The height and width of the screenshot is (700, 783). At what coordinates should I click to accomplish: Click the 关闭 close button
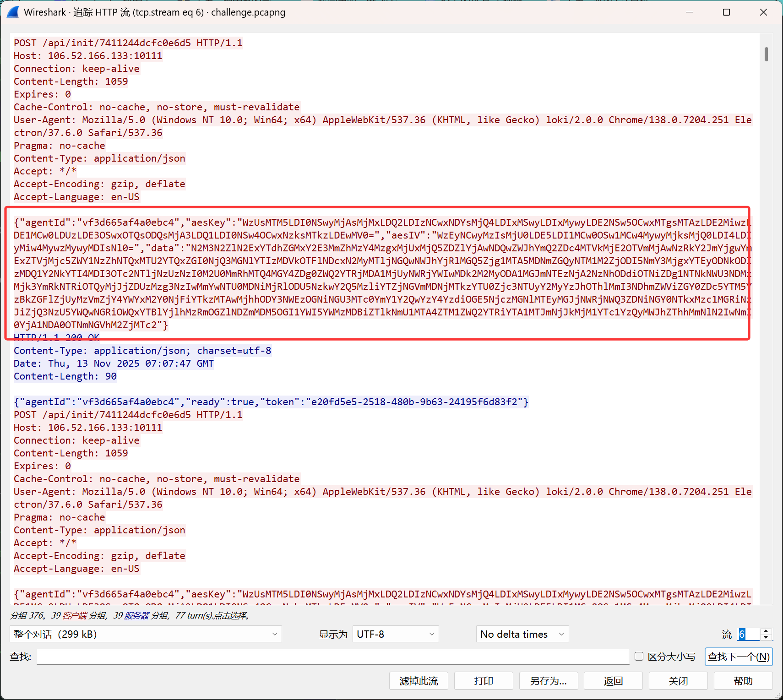[x=678, y=681]
